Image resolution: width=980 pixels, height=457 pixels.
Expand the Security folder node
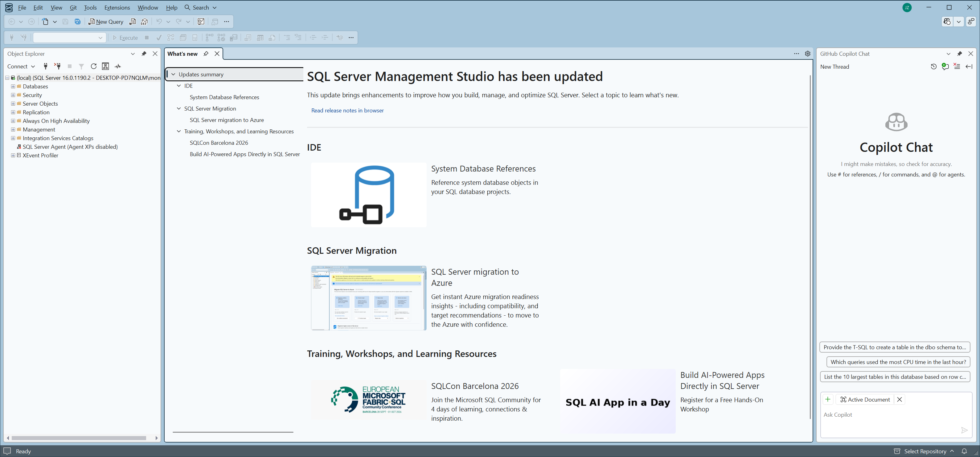13,95
